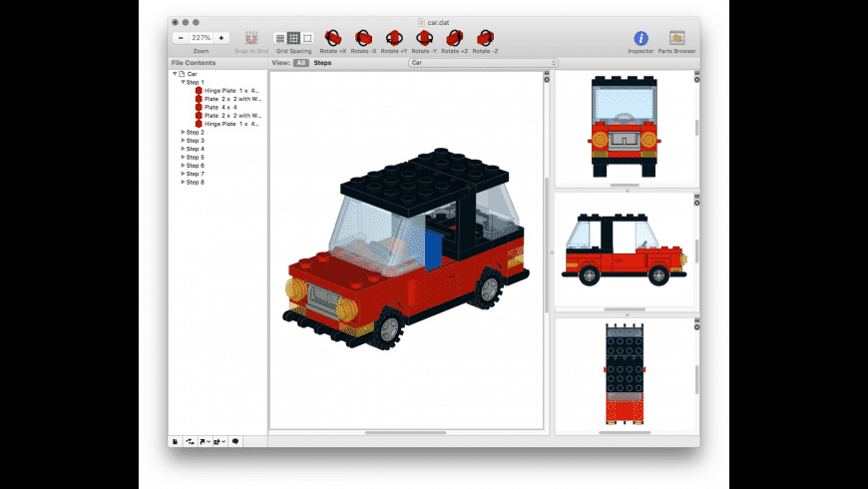Screen dimensions: 868x489
Task: Rotate the selection with Rotate +X
Action: (x=332, y=38)
